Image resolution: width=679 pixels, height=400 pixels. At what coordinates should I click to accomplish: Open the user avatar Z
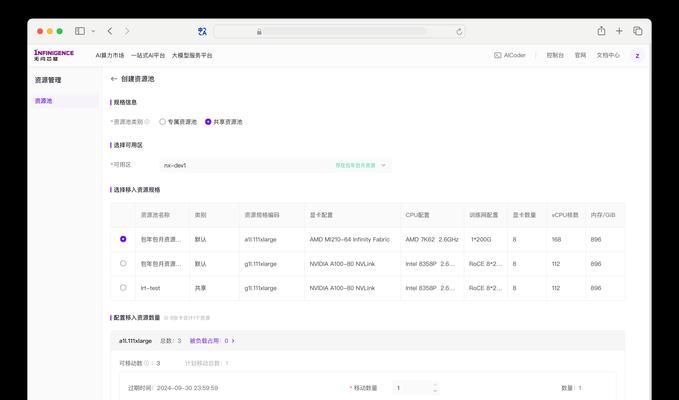tap(637, 56)
